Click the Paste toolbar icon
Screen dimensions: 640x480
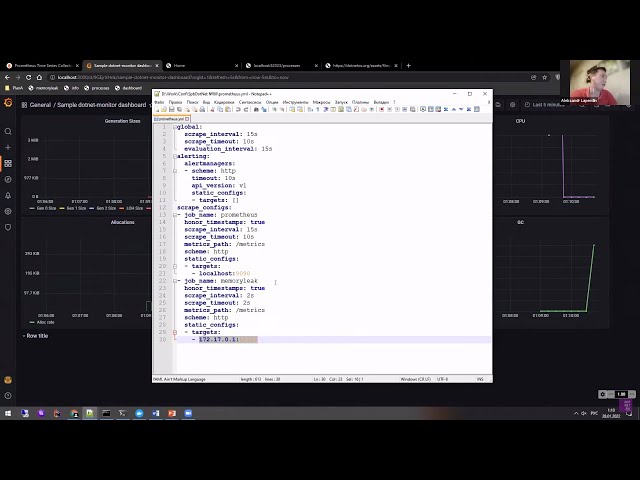pos(228,109)
